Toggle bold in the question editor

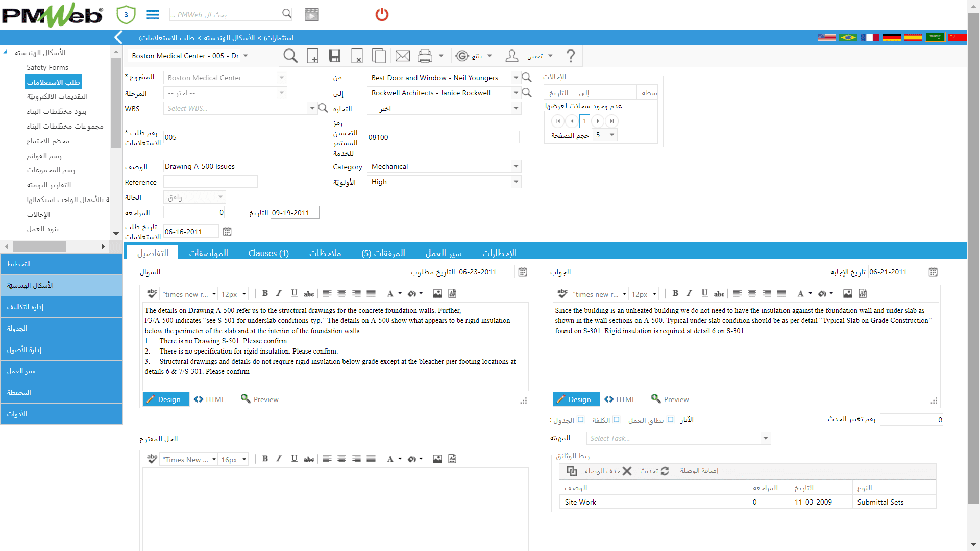click(265, 293)
